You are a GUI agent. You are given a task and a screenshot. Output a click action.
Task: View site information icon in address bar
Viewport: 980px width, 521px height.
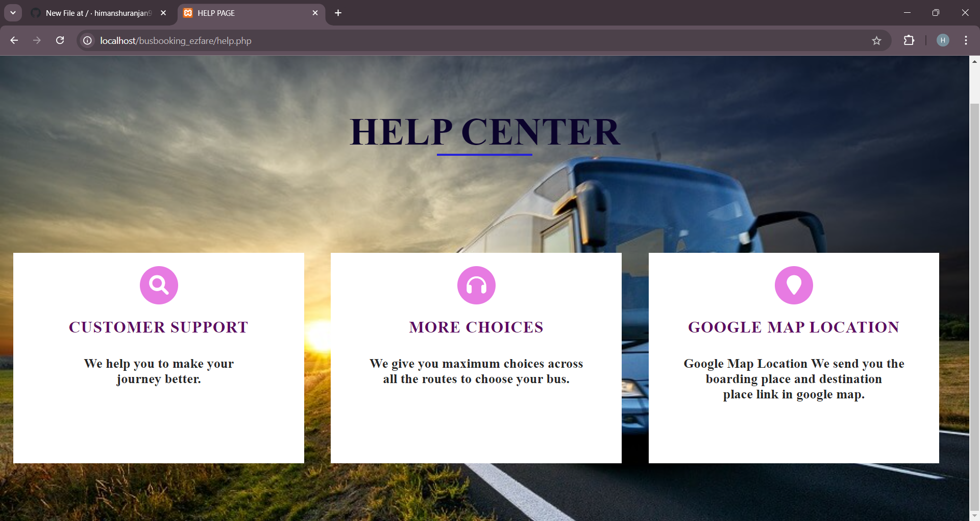pos(88,40)
